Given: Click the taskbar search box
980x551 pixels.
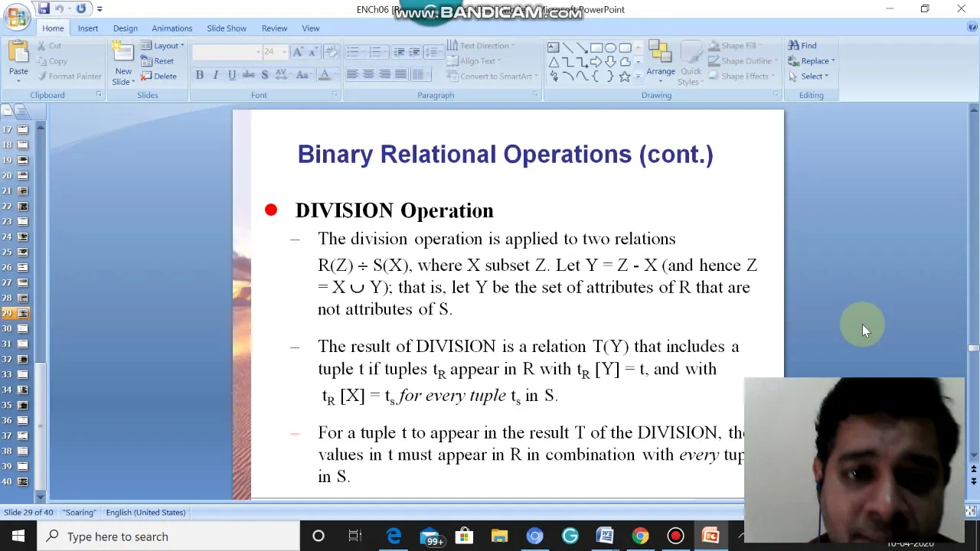Looking at the screenshot, I should click(x=168, y=536).
